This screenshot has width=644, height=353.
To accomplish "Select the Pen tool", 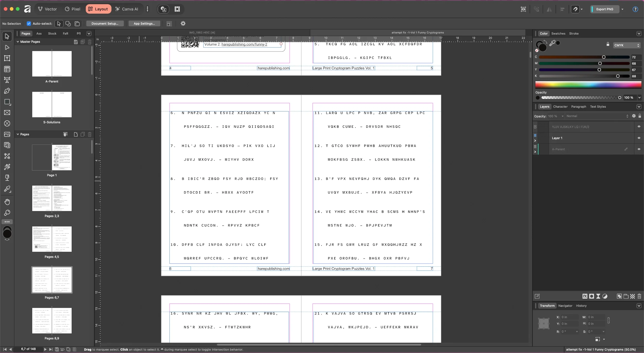I will coord(7,91).
